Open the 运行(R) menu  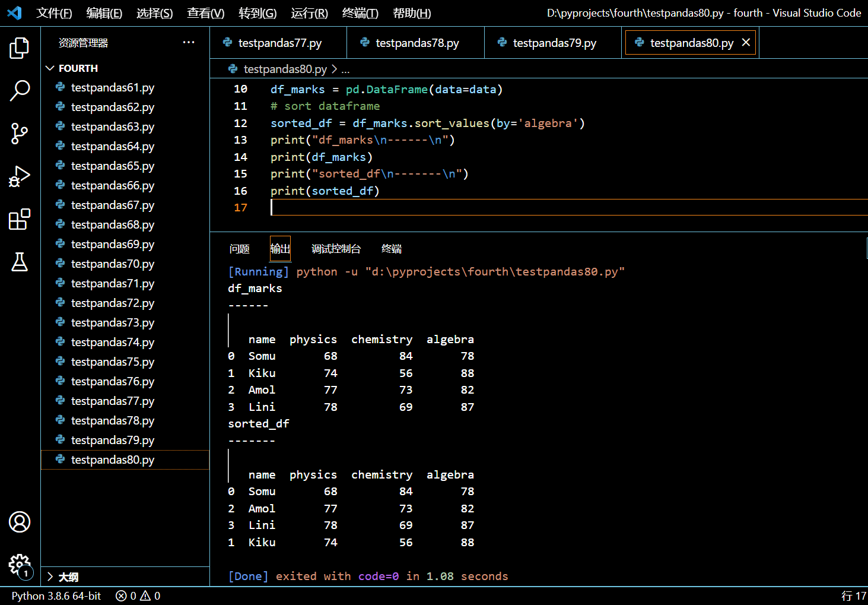(x=310, y=13)
